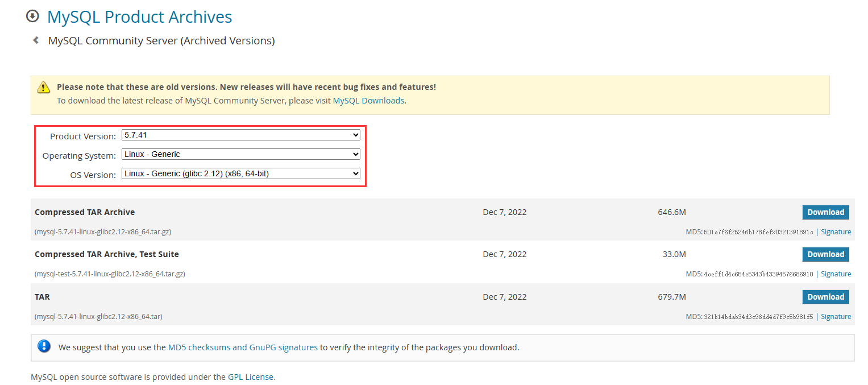
Task: Click the back arrow before MySQL Community Server
Action: point(36,40)
